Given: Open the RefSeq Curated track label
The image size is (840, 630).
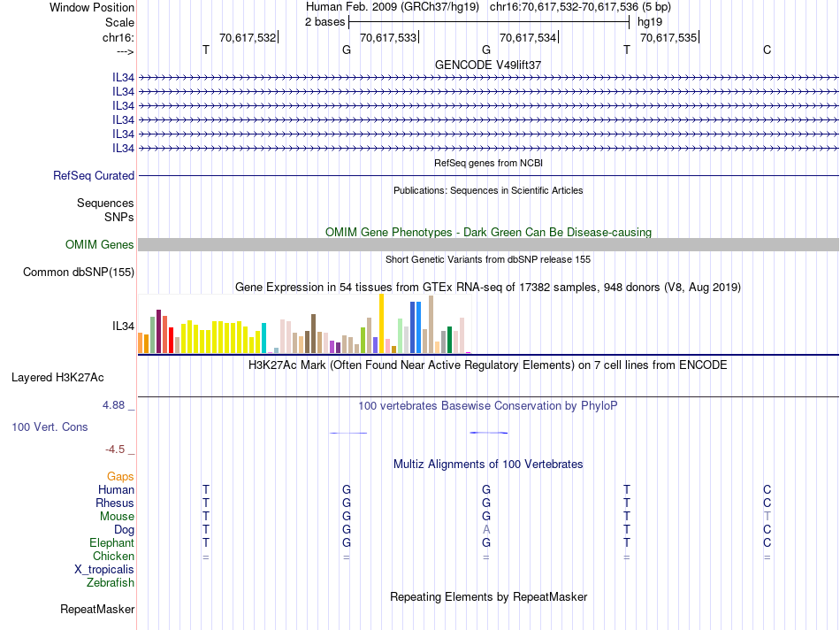Looking at the screenshot, I should click(93, 176).
